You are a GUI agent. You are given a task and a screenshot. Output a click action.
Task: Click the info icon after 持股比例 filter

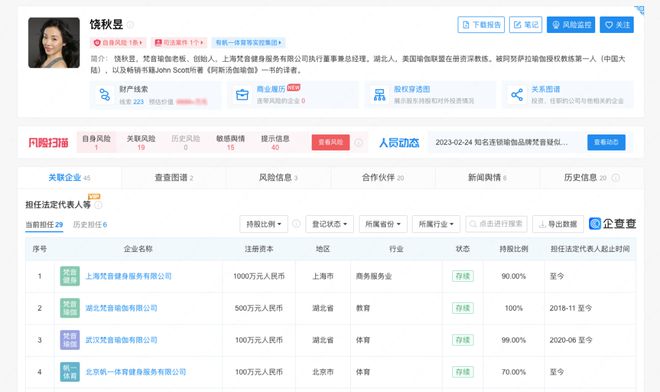(x=296, y=224)
